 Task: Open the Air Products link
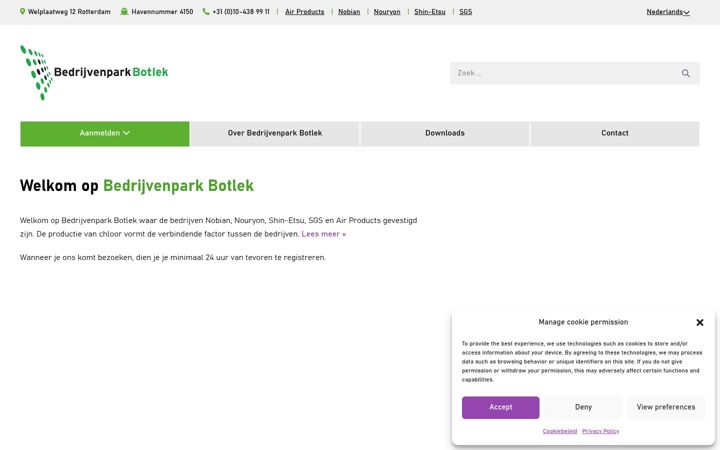coord(304,12)
